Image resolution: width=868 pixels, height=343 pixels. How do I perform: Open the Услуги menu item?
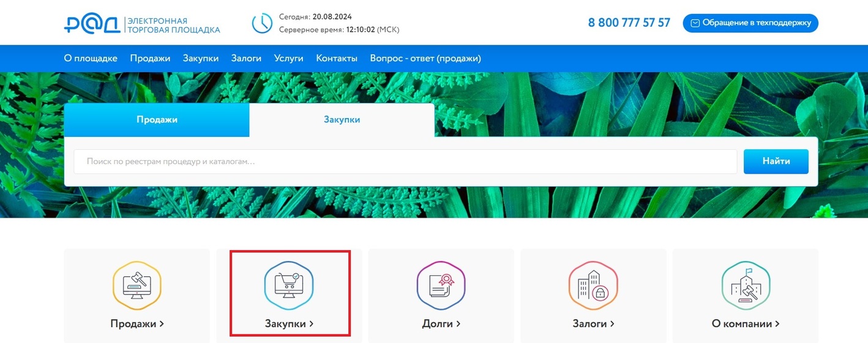tap(289, 58)
